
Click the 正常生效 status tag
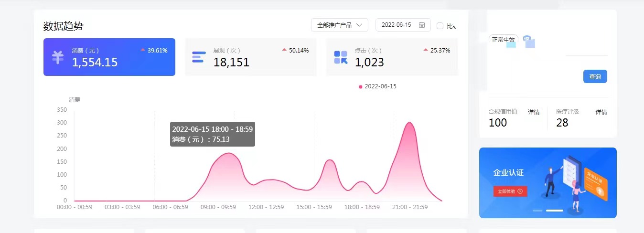click(x=503, y=40)
